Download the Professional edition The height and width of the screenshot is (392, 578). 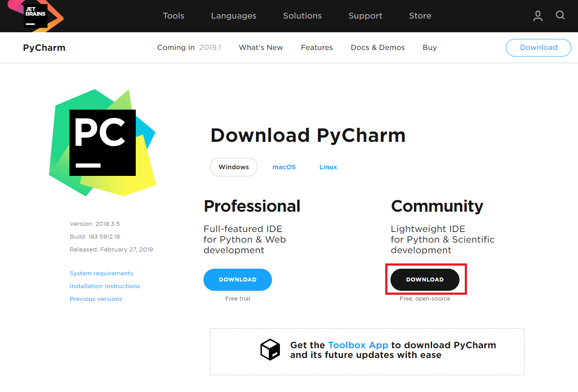[x=237, y=280]
